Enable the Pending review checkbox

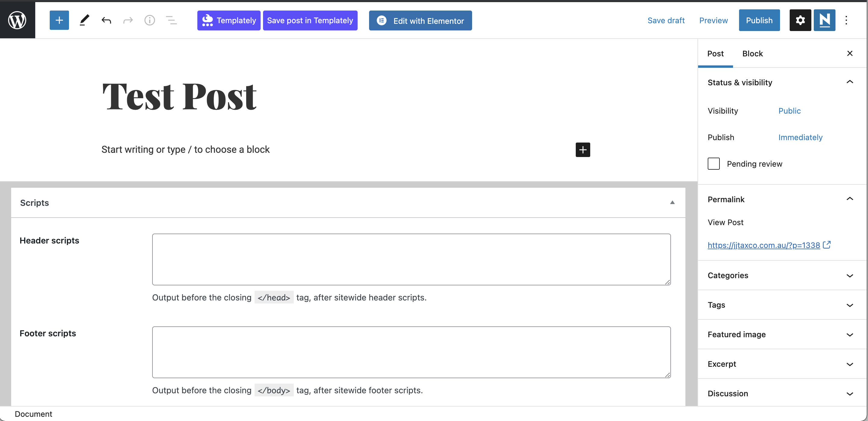point(713,164)
